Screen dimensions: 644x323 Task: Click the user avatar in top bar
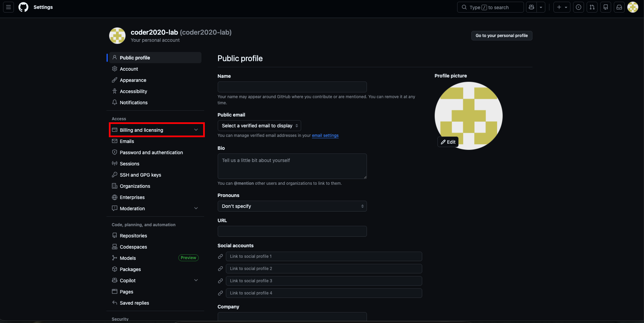633,7
